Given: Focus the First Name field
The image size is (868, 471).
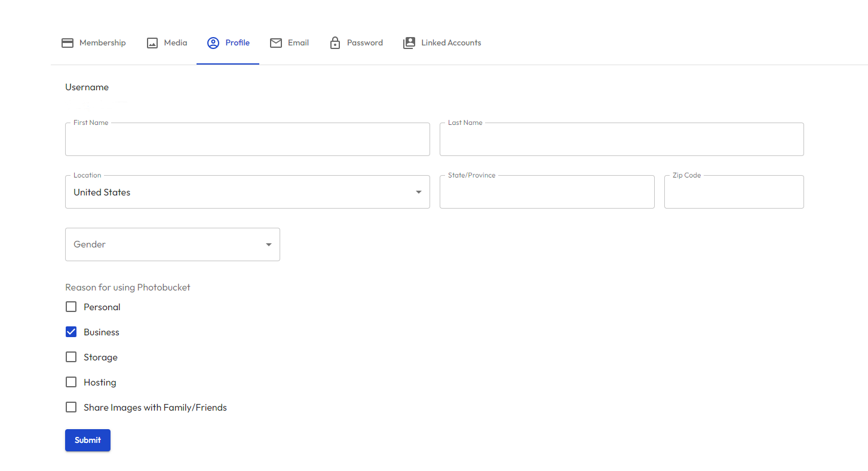Looking at the screenshot, I should coord(247,140).
